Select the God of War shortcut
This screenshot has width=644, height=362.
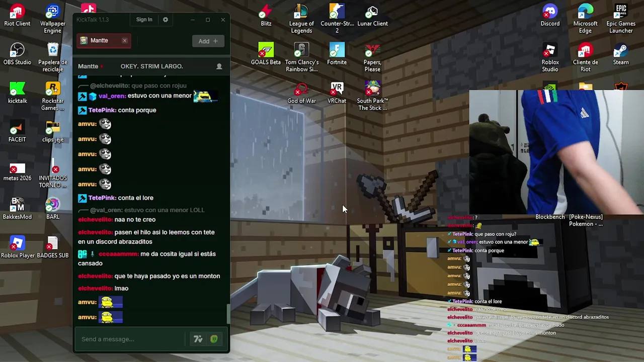click(x=301, y=93)
